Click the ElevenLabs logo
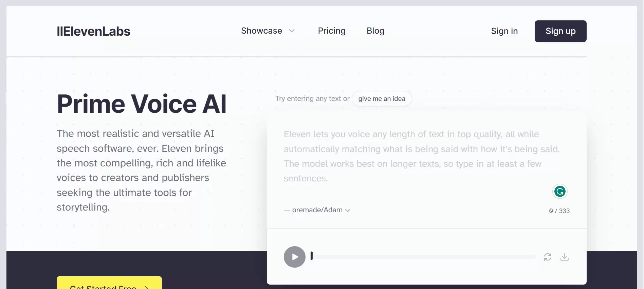The image size is (644, 289). [93, 31]
